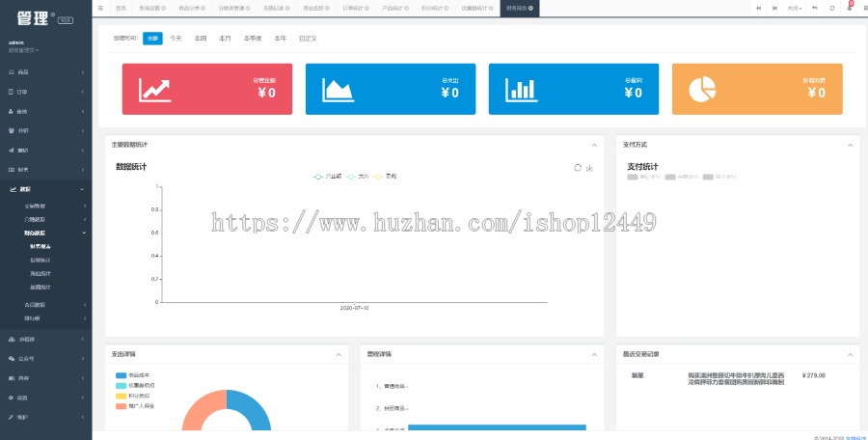This screenshot has height=440, width=868.
Task: Click the back arrow icon in top toolbar
Action: tap(815, 8)
